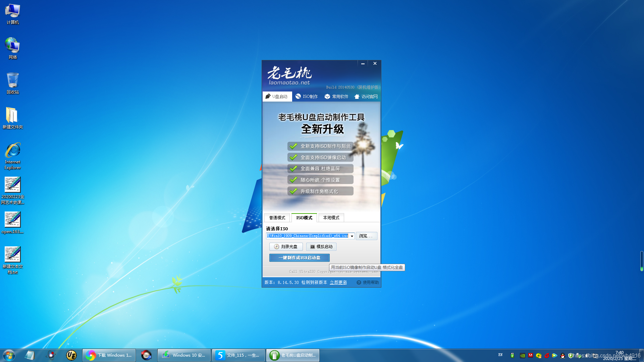Open the Windows Start orb

[x=9, y=355]
